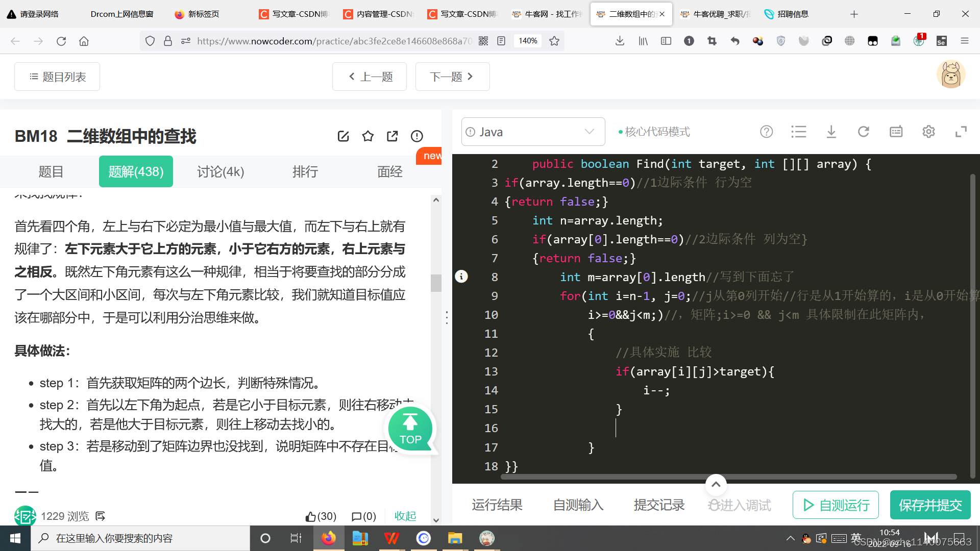Click the 下一题 button to go next
This screenshot has height=551, width=980.
pos(452,77)
